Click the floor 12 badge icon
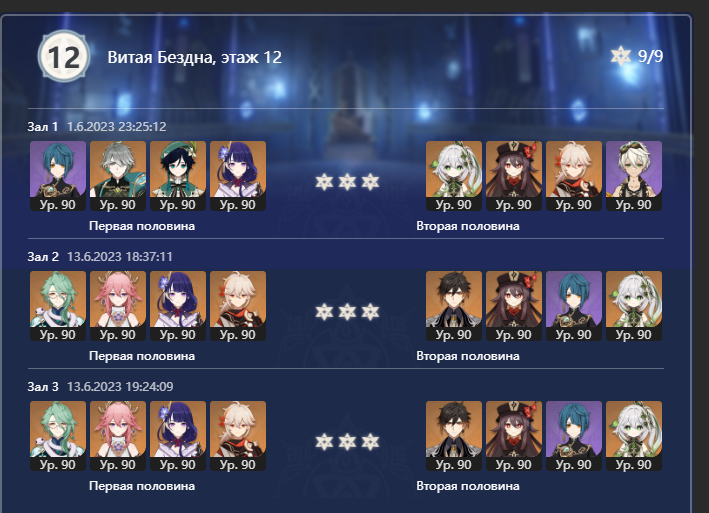Viewport: 709px width, 513px height. point(64,56)
